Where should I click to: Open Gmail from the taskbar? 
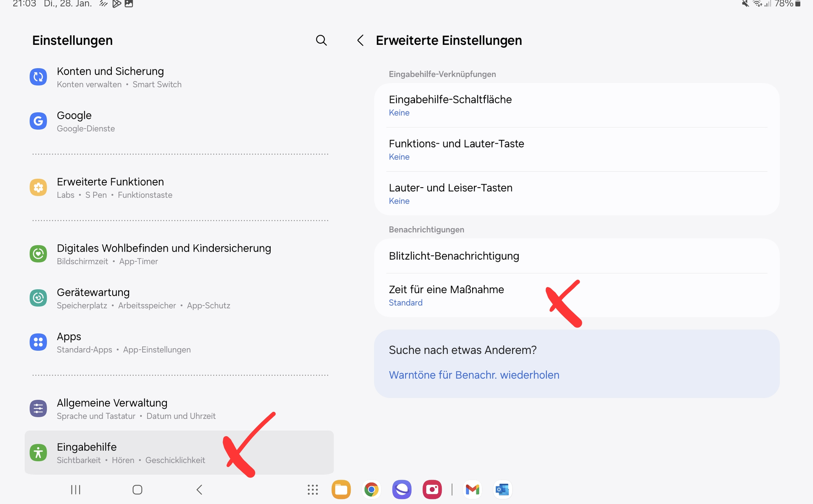pos(472,490)
